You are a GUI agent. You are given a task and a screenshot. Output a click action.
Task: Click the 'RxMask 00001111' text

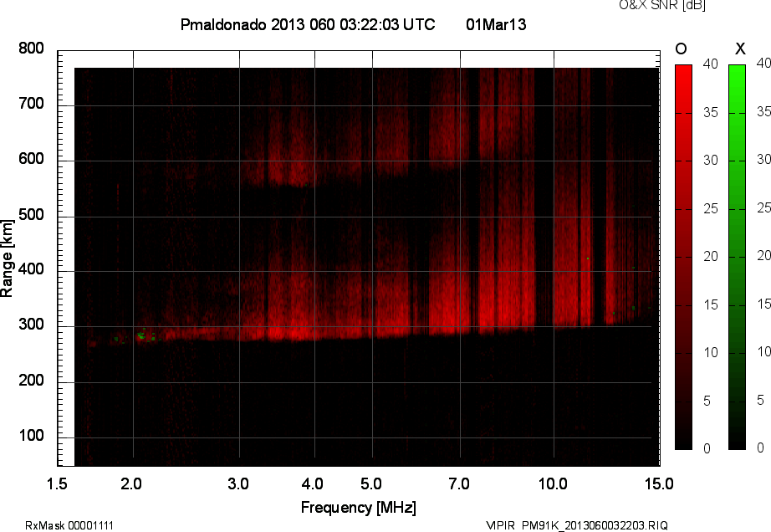69,525
